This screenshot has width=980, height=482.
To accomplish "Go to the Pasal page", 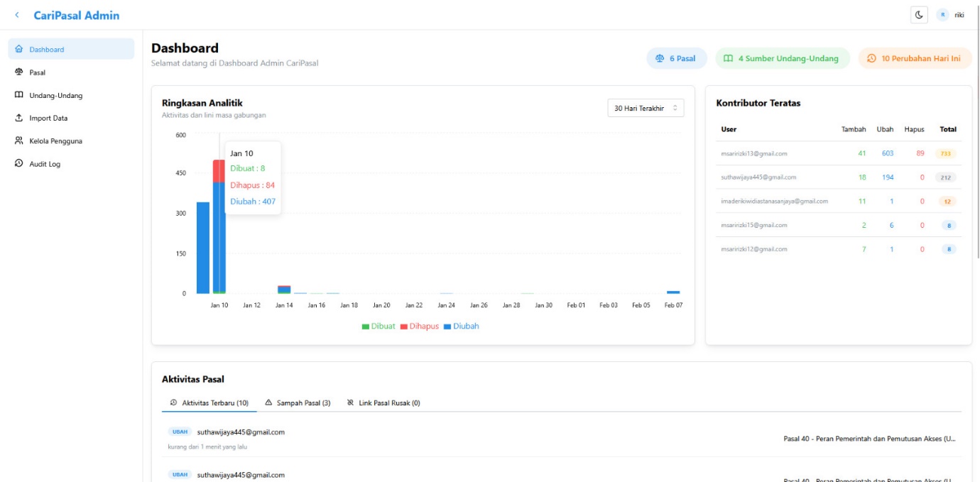I will point(71,72).
